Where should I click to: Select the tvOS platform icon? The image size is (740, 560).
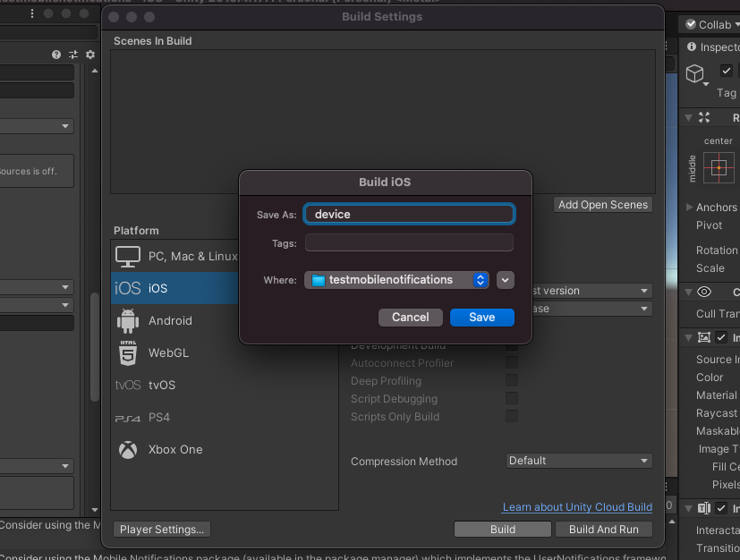(128, 385)
